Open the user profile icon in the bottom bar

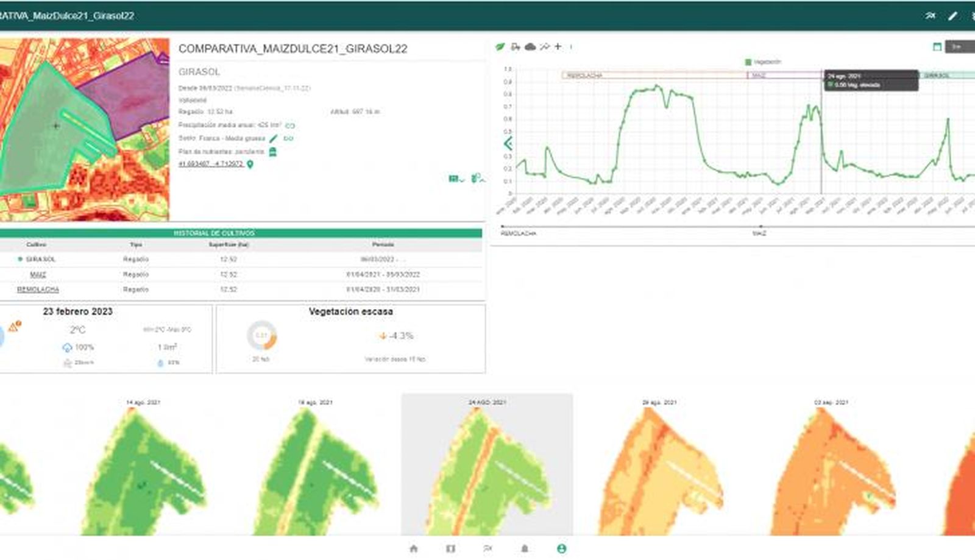click(561, 548)
